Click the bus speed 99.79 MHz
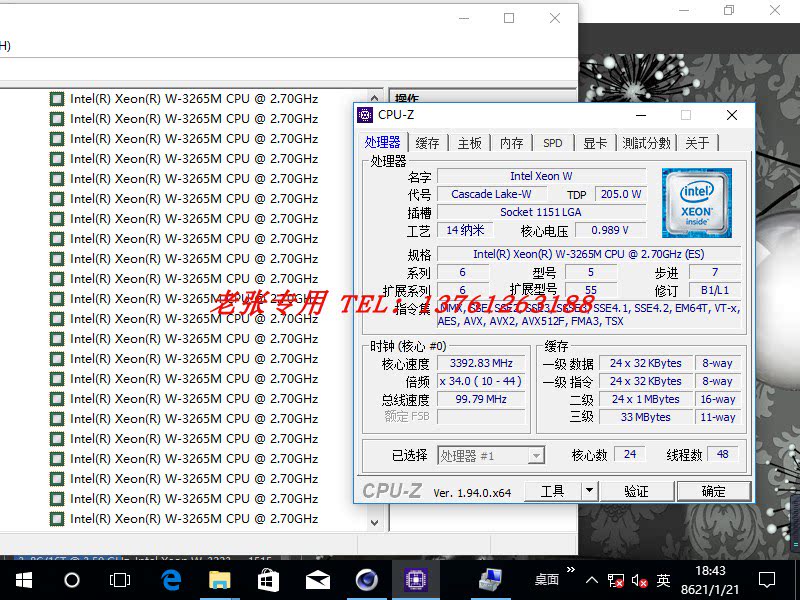800x600 pixels. click(x=481, y=399)
